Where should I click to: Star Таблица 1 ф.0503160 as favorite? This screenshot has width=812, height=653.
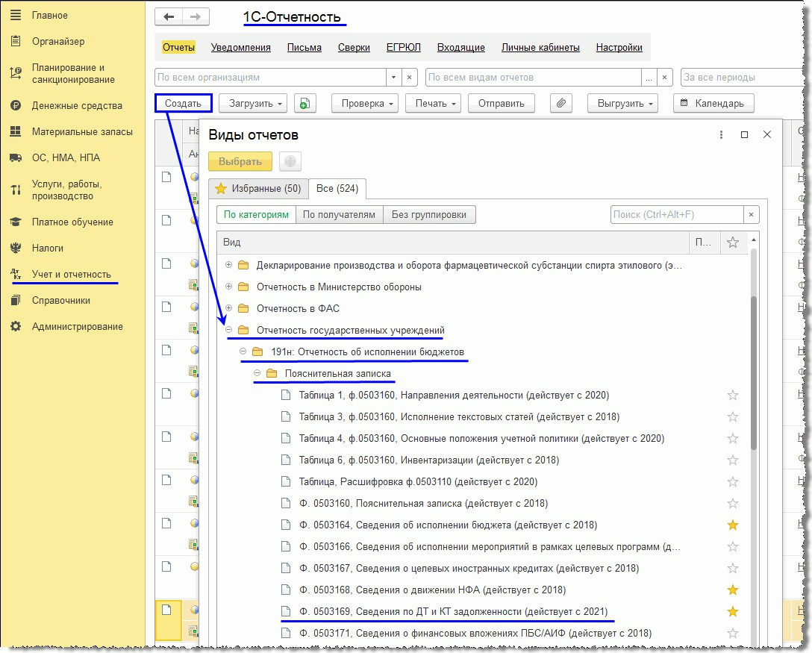(732, 396)
